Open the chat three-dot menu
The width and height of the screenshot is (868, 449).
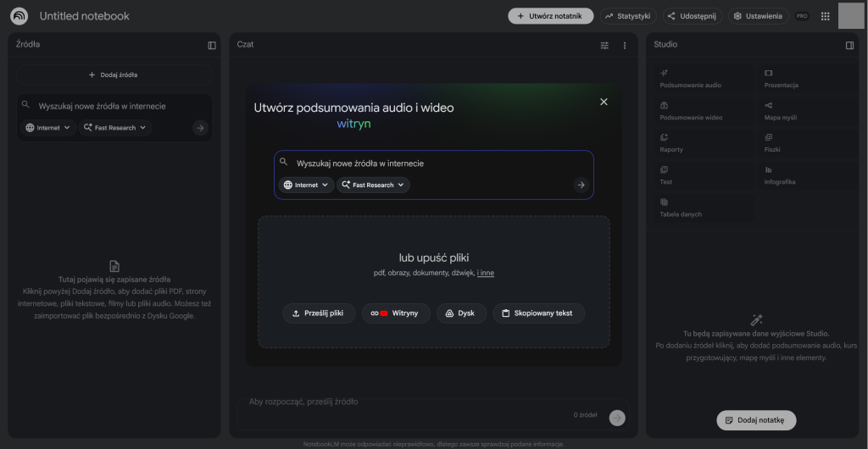tap(625, 45)
